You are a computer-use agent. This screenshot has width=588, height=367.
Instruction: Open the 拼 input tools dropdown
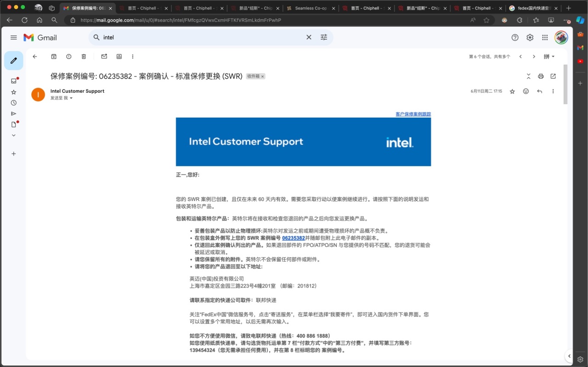coord(549,56)
